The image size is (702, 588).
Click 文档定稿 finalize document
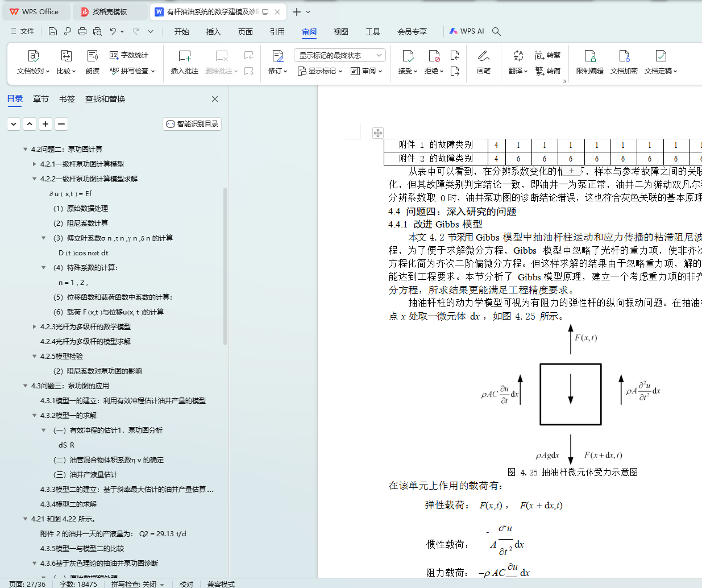[x=661, y=62]
